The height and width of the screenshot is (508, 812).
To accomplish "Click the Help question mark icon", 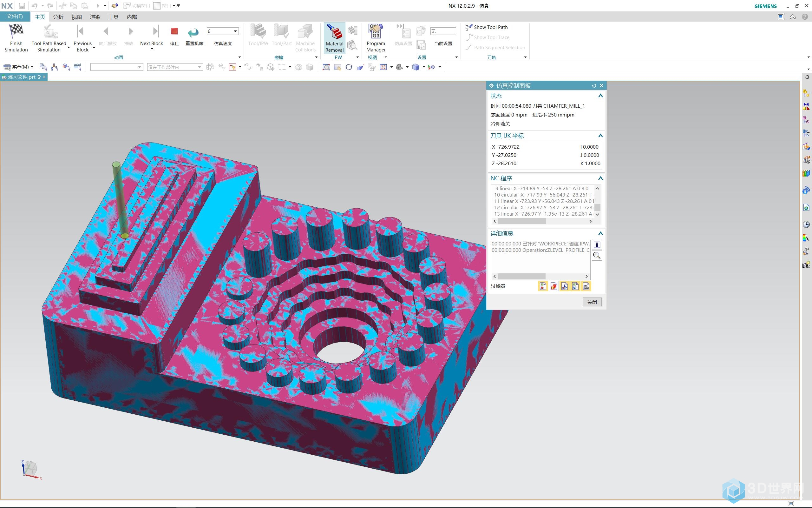I will pyautogui.click(x=805, y=17).
